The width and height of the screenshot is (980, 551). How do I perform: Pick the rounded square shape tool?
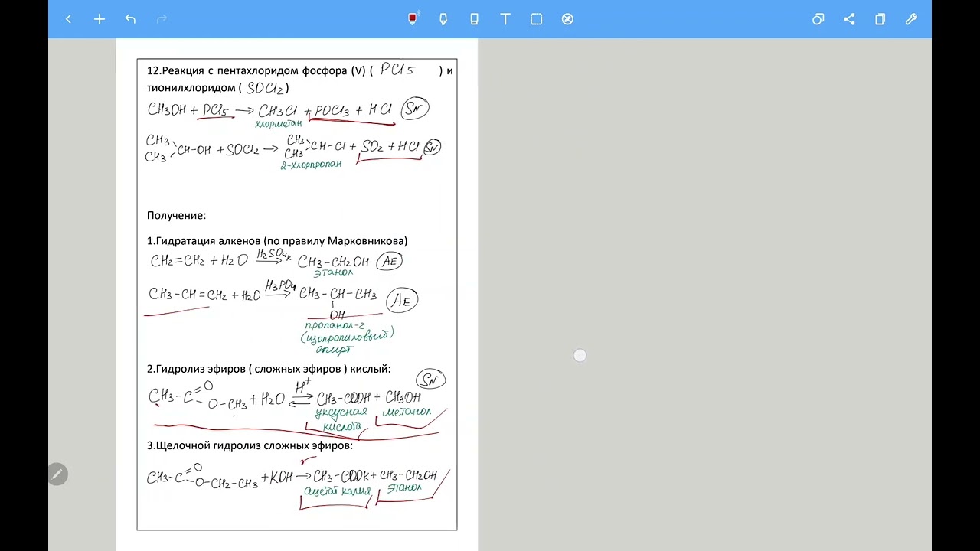click(x=537, y=19)
